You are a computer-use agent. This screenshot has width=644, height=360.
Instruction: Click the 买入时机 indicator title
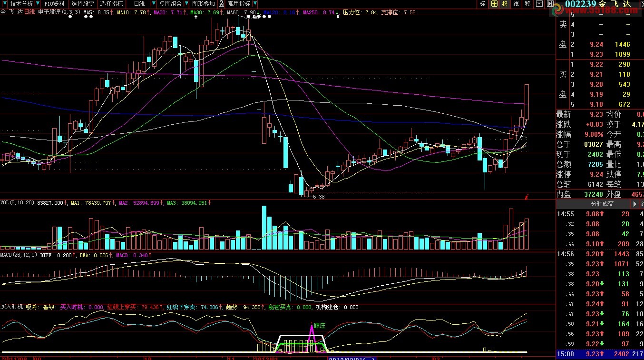tap(11, 307)
